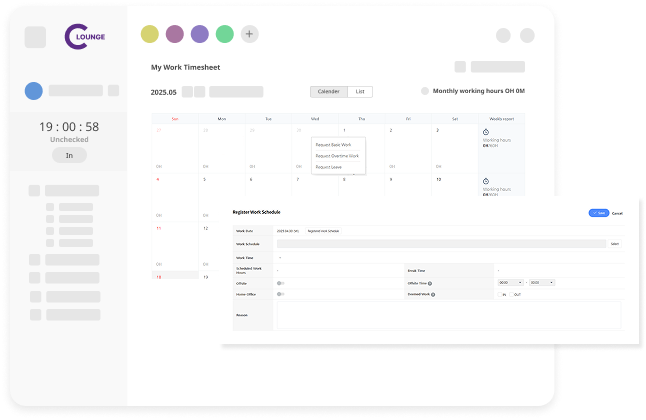The width and height of the screenshot is (646, 420).
Task: Click the My Work Timesheet heading
Action: point(185,67)
